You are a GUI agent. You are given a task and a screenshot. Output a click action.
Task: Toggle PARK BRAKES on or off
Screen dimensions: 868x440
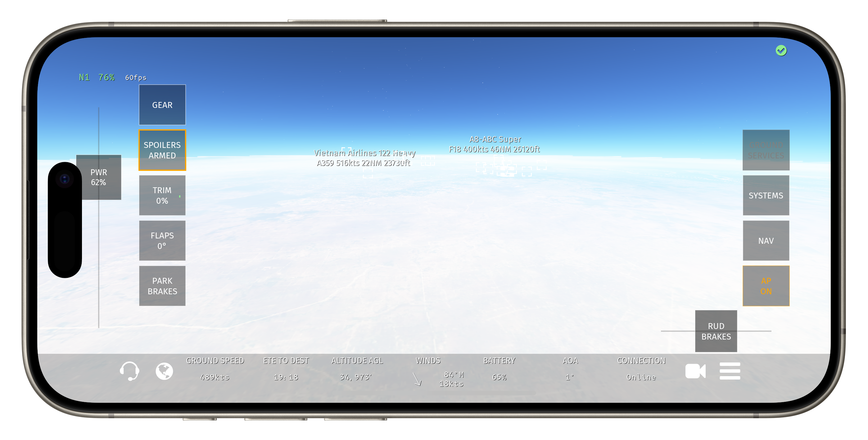click(162, 286)
